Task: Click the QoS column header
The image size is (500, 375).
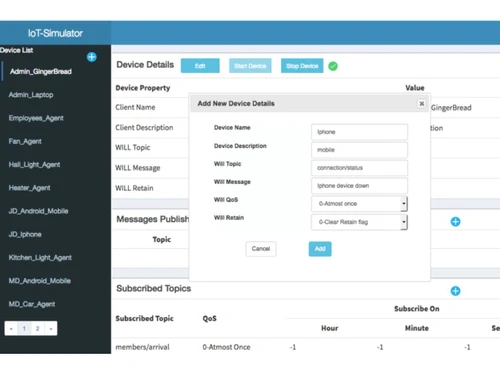Action: tap(209, 318)
